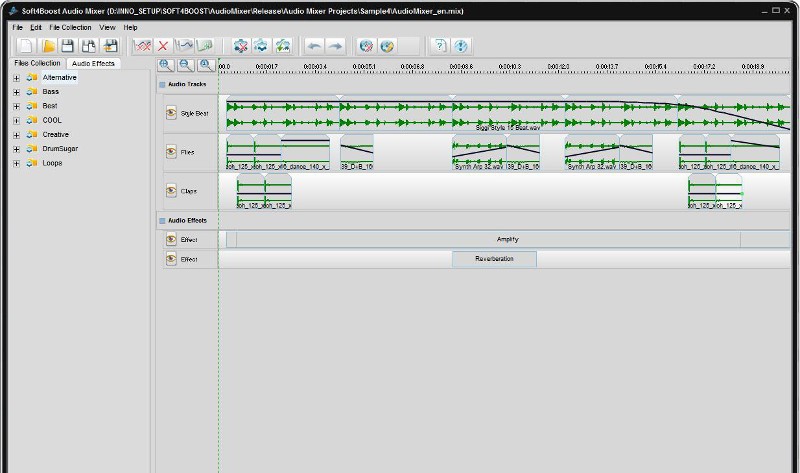This screenshot has width=800, height=473.
Task: Zoom in on the timeline
Action: [x=167, y=65]
